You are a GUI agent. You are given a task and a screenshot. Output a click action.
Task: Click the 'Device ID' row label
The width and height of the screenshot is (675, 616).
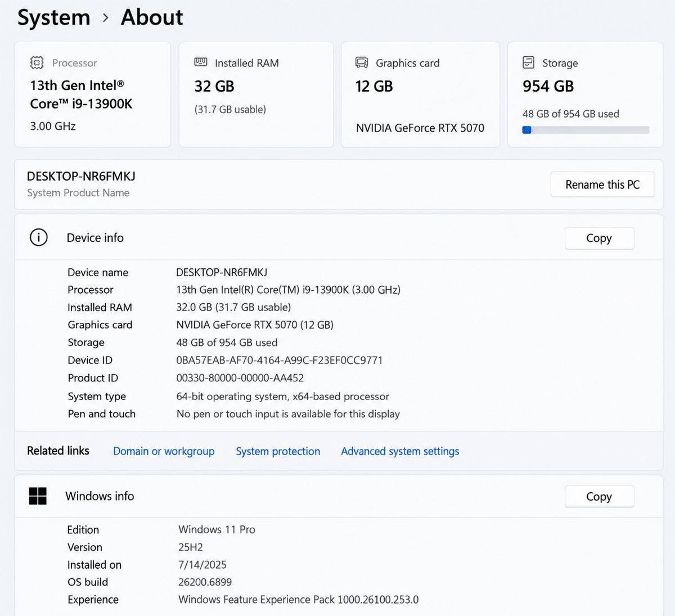pos(90,360)
